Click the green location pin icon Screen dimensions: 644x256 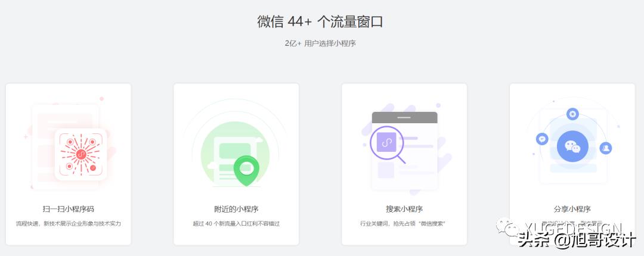click(246, 171)
